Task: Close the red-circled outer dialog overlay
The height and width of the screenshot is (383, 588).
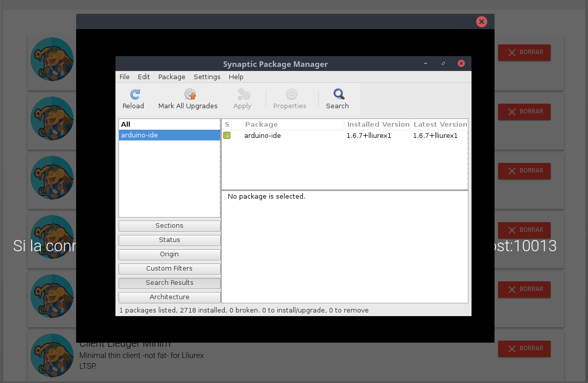Action: click(x=481, y=21)
